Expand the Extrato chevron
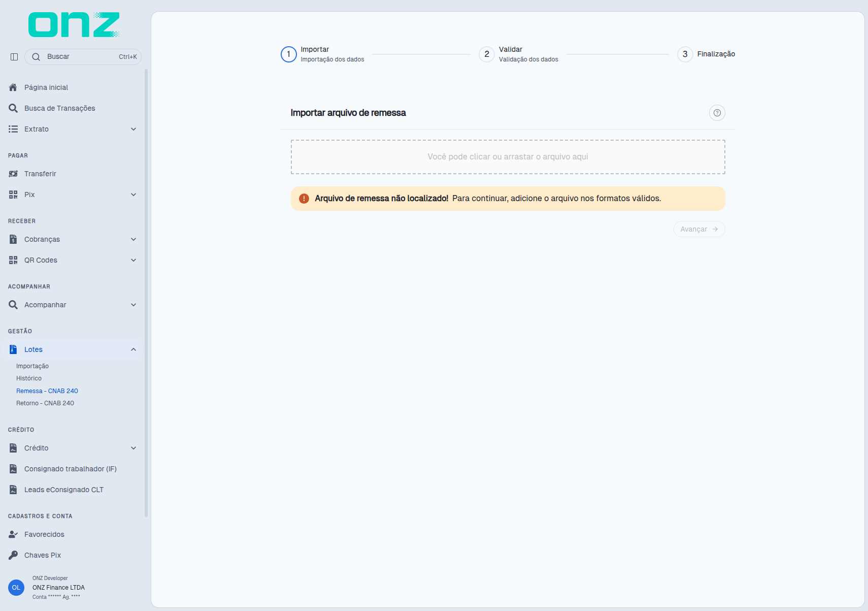 [133, 129]
